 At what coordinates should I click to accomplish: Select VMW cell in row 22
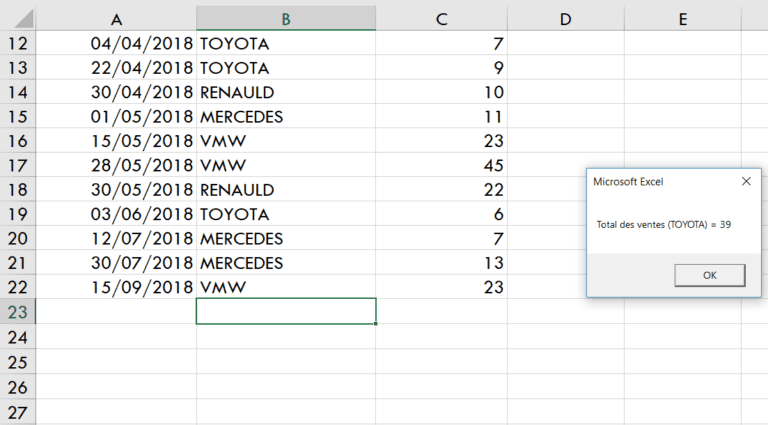[x=286, y=287]
